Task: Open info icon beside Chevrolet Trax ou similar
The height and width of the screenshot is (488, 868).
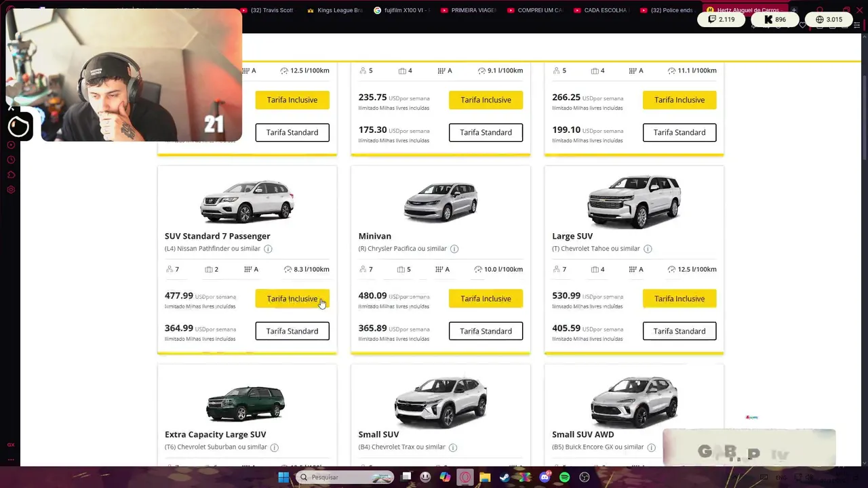Action: (453, 447)
